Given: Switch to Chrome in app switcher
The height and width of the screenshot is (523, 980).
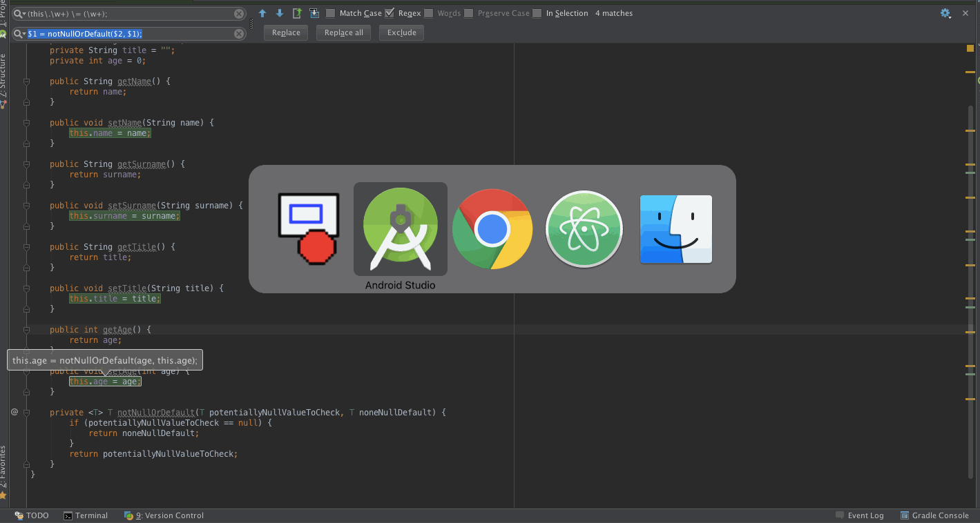Looking at the screenshot, I should click(492, 229).
